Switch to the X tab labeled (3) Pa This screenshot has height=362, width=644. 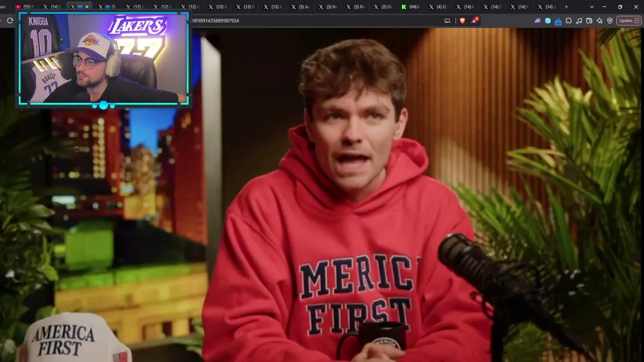click(356, 7)
